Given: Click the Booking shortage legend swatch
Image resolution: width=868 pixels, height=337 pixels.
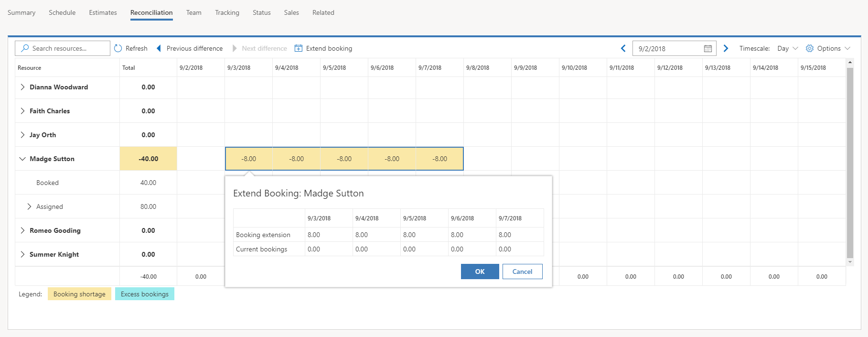Looking at the screenshot, I should pyautogui.click(x=79, y=294).
